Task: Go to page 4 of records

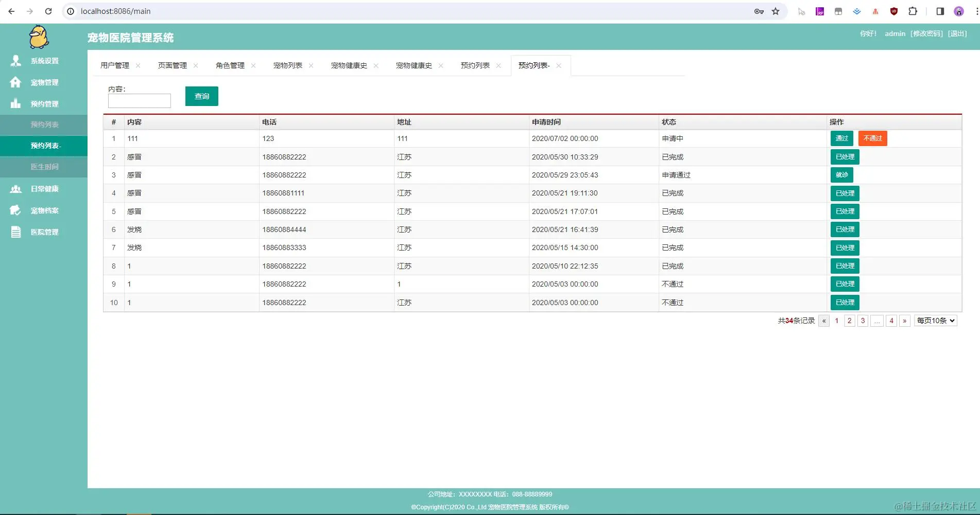Action: point(891,321)
